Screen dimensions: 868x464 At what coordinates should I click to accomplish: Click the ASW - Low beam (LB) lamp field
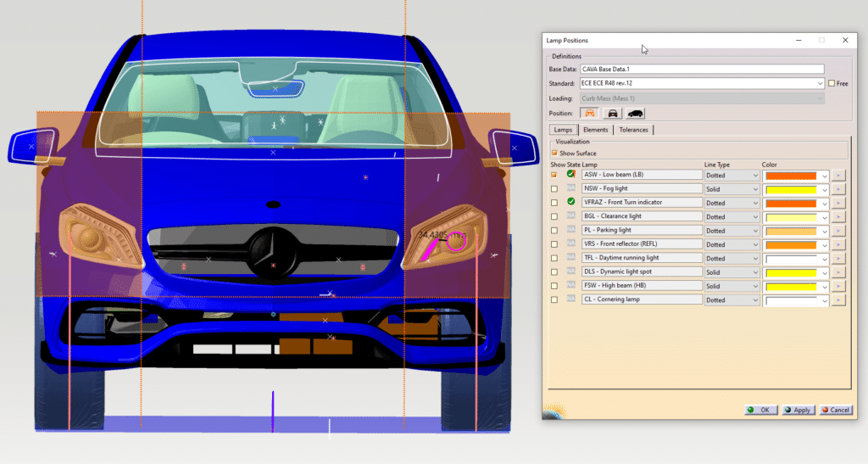click(642, 175)
